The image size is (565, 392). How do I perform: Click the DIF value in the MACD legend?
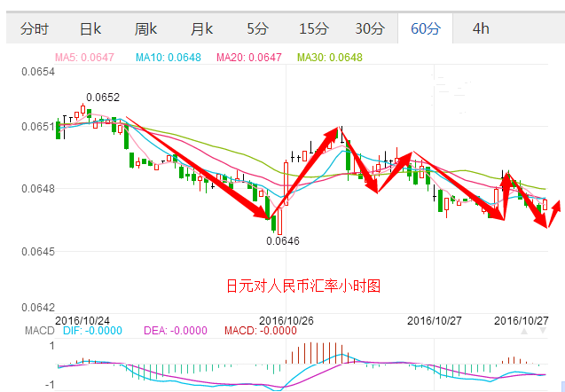92,331
